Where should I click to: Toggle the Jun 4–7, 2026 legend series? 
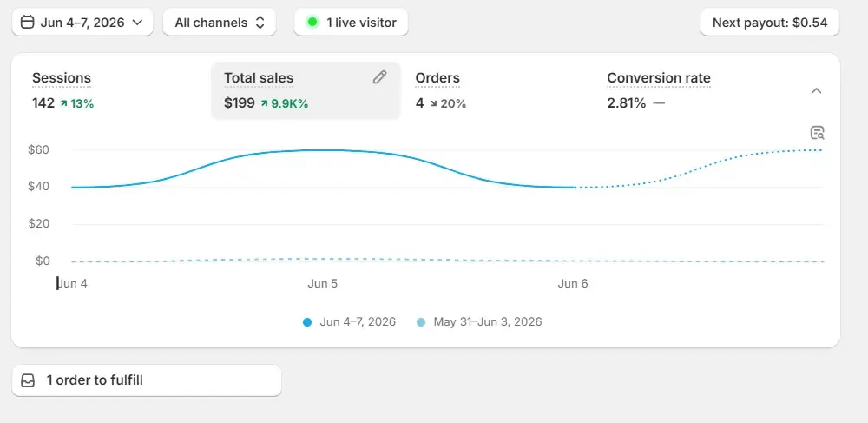coord(349,321)
